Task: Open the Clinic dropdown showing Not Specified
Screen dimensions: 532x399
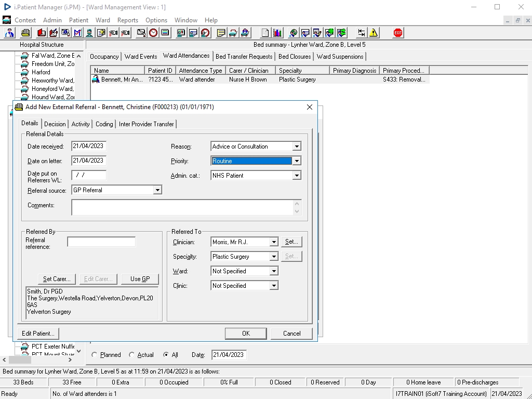Action: coord(274,286)
